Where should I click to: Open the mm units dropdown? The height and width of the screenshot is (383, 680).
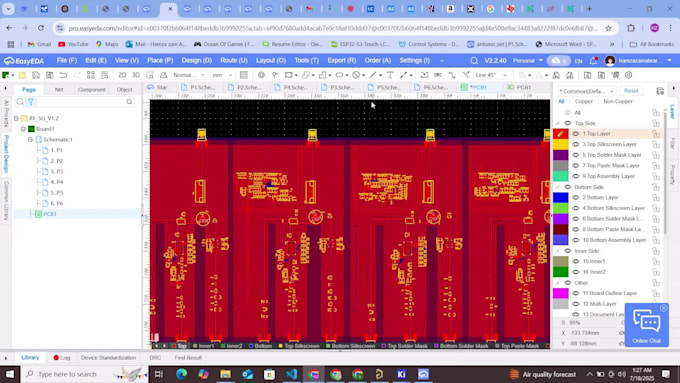pyautogui.click(x=222, y=75)
